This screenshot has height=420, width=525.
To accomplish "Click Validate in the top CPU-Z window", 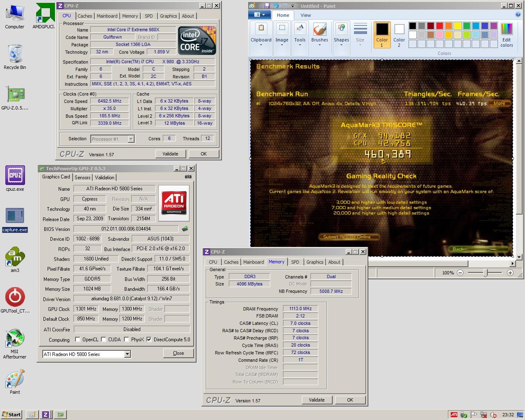I will click(170, 154).
